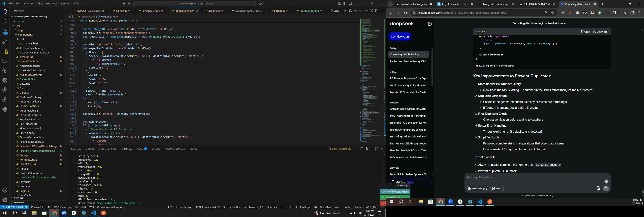The image size is (644, 217).
Task: Toggle Search mode in DeepSeek
Action: point(497,188)
